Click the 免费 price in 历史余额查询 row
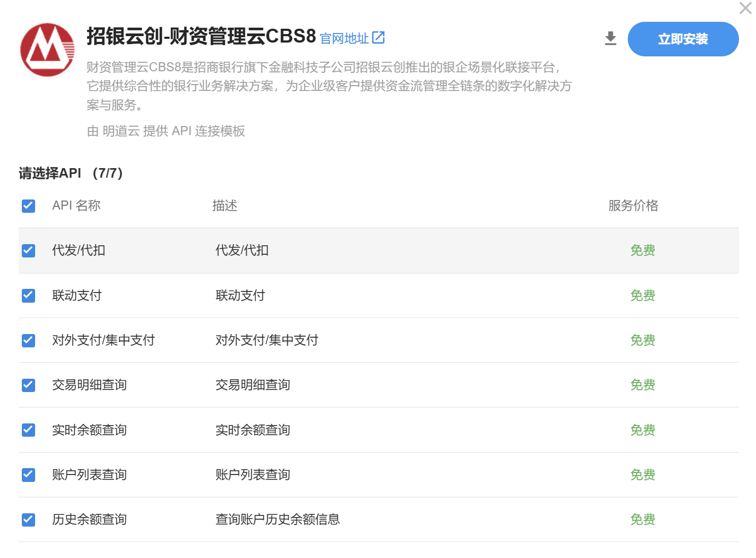756x558 pixels. click(643, 520)
